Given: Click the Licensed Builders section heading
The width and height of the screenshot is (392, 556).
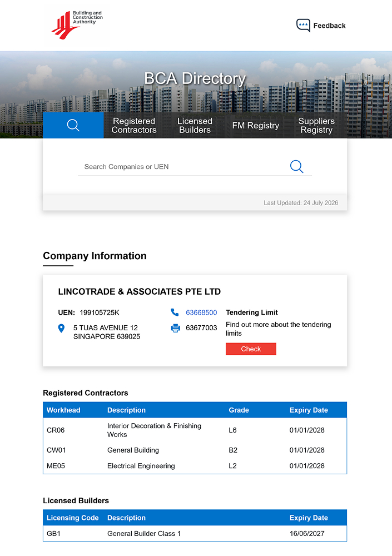Looking at the screenshot, I should (x=76, y=501).
